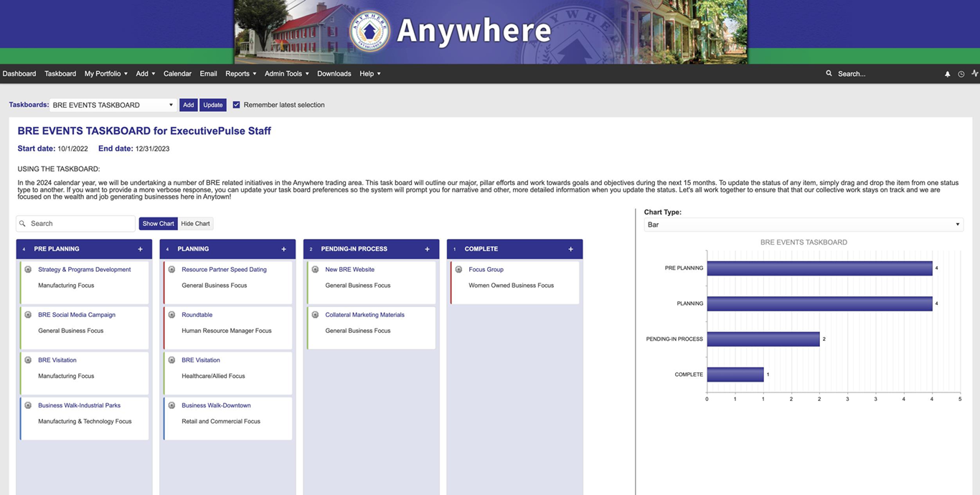Add a task to the PRE PLANNING column

[140, 249]
